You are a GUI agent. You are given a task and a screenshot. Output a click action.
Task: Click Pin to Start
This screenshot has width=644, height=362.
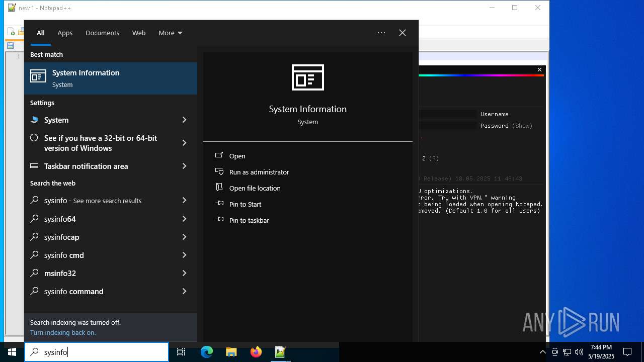tap(245, 204)
